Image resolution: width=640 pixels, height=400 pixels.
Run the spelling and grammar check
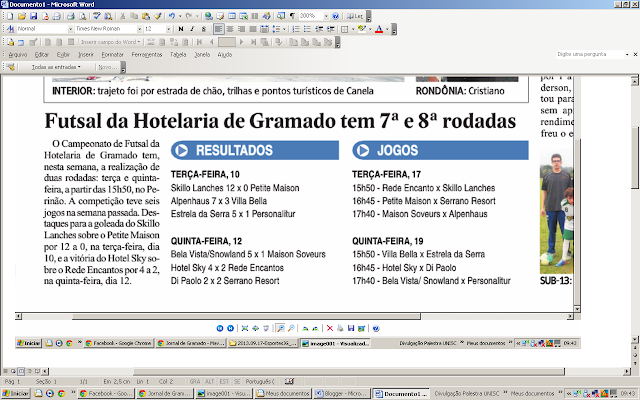pyautogui.click(x=96, y=16)
